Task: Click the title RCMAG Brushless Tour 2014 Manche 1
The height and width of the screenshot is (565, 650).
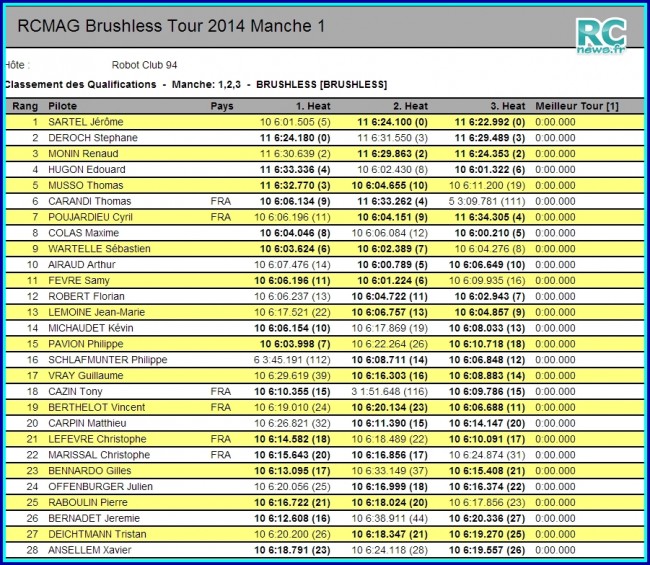Action: point(171,26)
